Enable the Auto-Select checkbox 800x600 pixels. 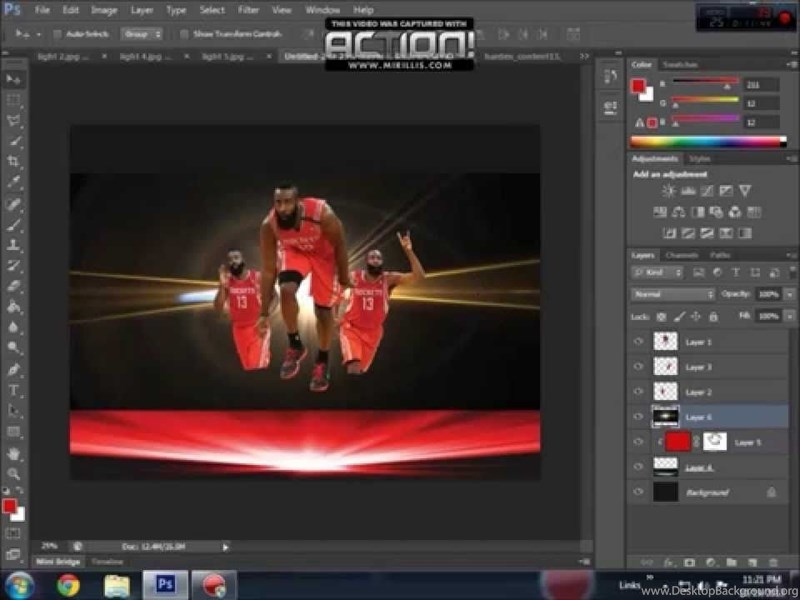coord(56,33)
